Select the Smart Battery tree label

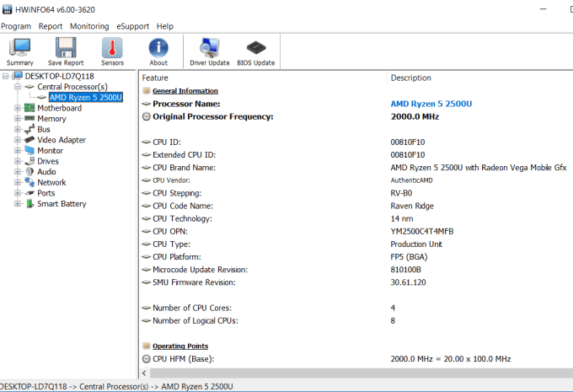pos(62,204)
